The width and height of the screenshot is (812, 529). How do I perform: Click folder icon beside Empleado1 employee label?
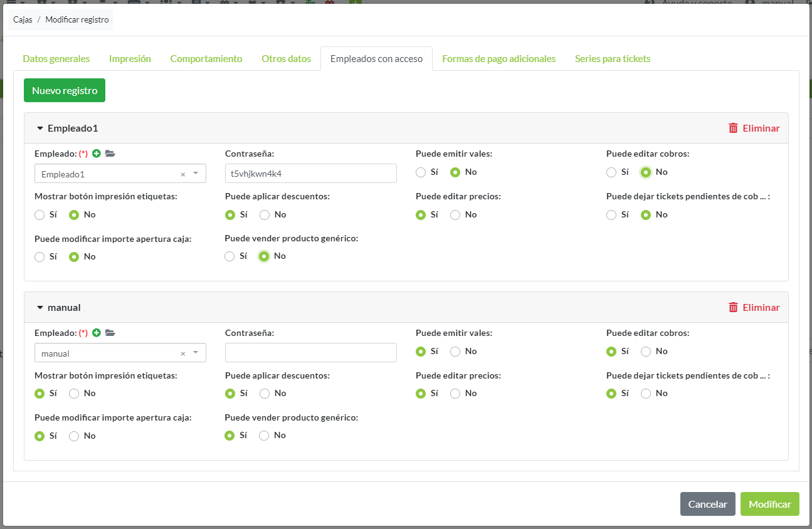click(110, 154)
